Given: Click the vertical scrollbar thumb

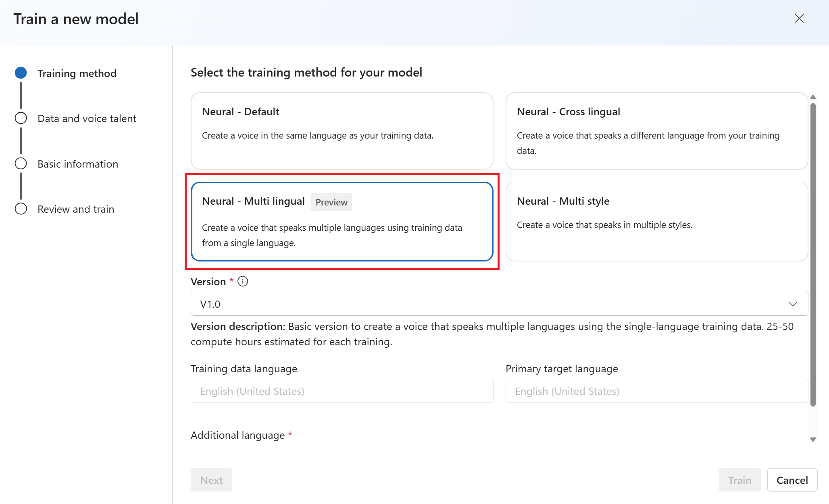Looking at the screenshot, I should click(x=813, y=254).
